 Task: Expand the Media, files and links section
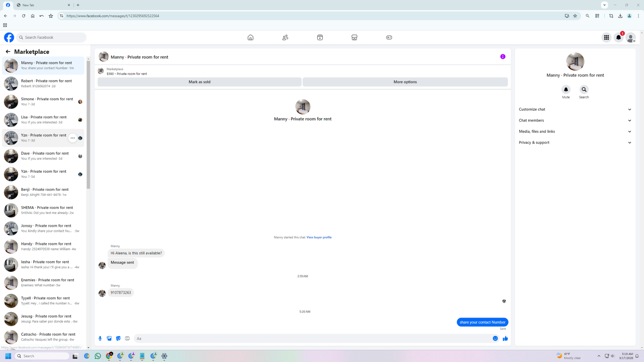click(575, 131)
